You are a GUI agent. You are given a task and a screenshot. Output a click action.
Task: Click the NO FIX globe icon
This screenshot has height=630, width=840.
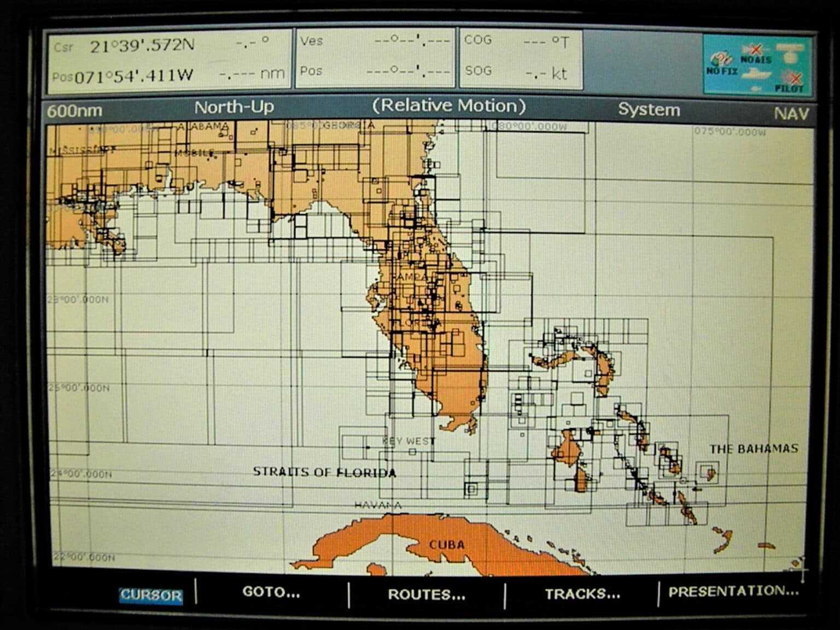(x=720, y=56)
